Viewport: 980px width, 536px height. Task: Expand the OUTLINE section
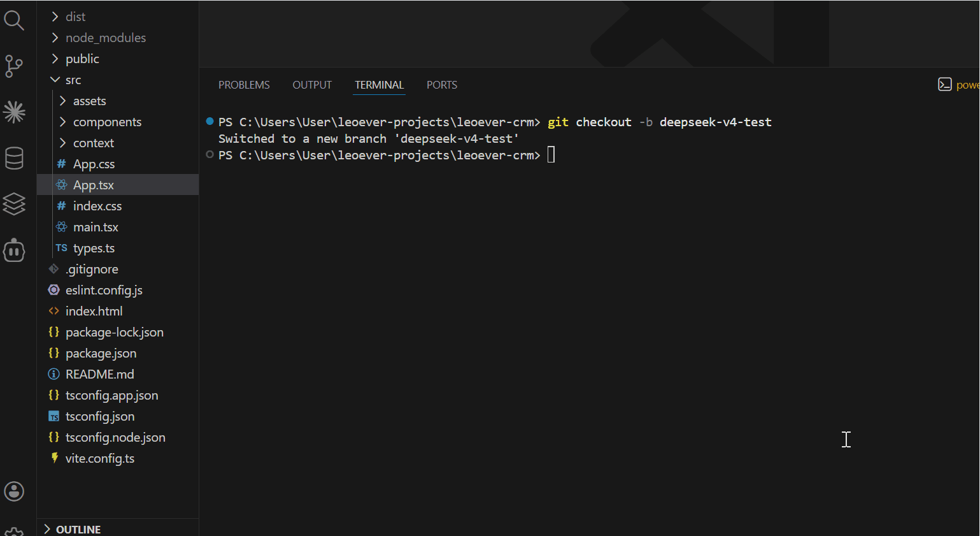click(x=78, y=530)
